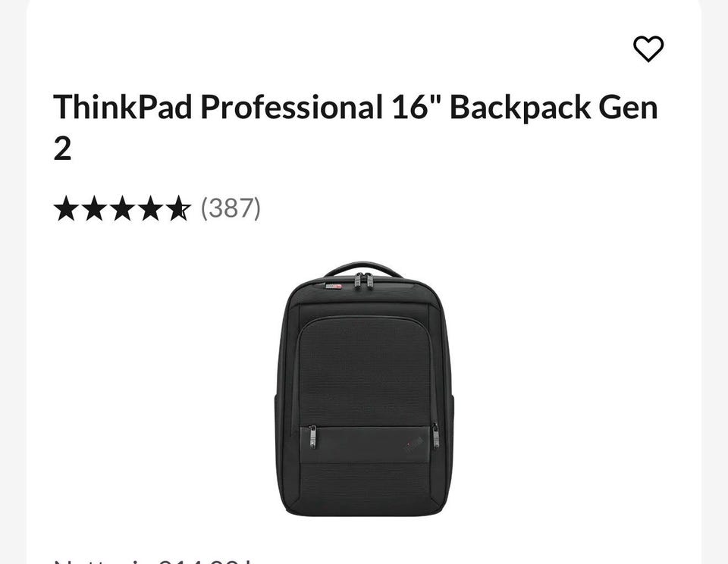Image resolution: width=728 pixels, height=564 pixels.
Task: Open the backpack product image
Action: click(364, 389)
